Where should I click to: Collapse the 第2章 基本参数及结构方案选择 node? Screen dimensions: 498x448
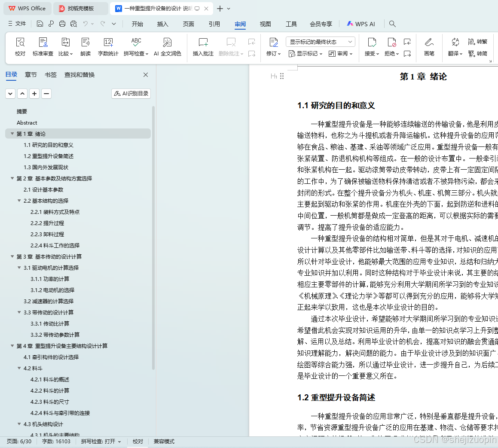12,178
